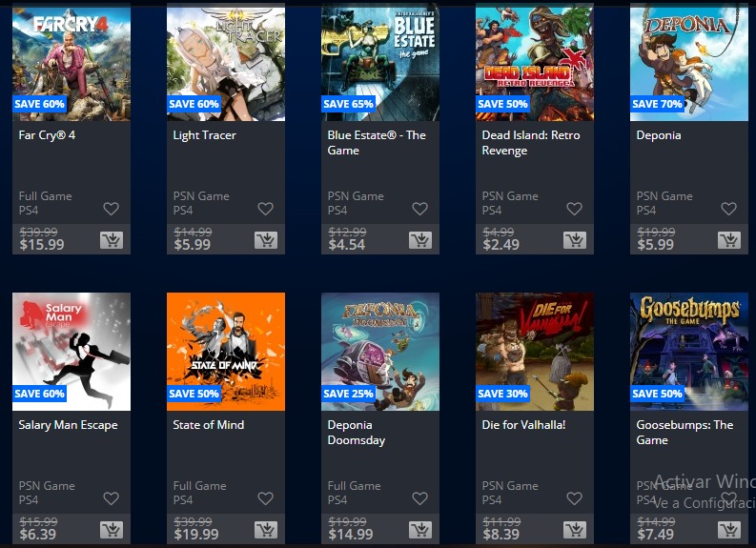The width and height of the screenshot is (756, 548).
Task: Add Dead Island: Retro Revenge to cart
Action: pyautogui.click(x=575, y=240)
